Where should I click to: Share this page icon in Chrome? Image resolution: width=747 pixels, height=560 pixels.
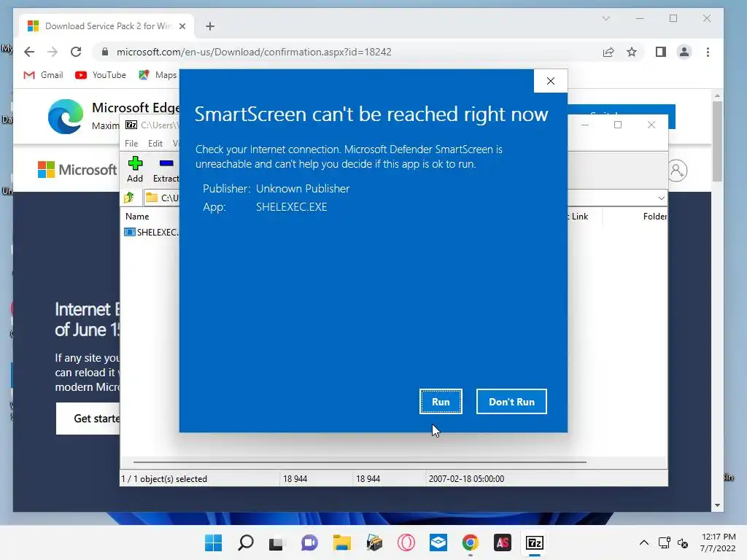pos(608,52)
